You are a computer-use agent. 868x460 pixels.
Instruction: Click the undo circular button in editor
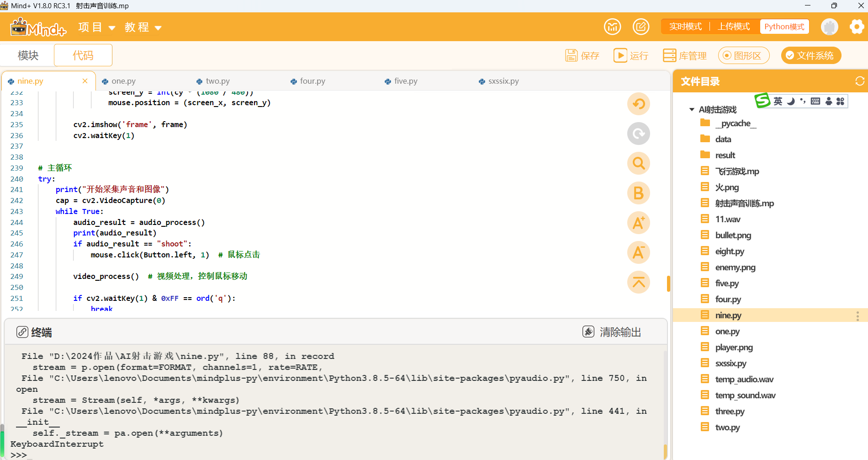pyautogui.click(x=638, y=104)
